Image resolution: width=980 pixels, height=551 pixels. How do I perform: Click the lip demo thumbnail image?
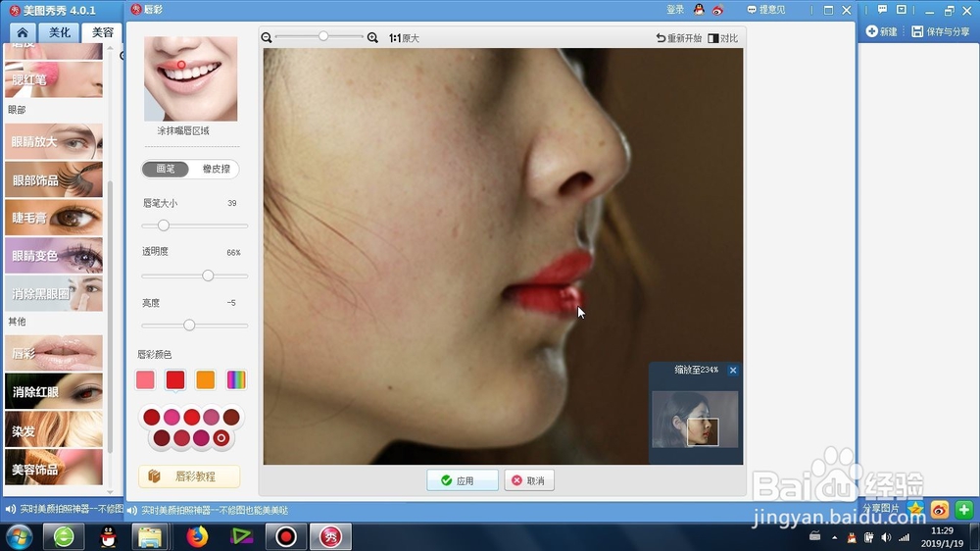pyautogui.click(x=191, y=78)
